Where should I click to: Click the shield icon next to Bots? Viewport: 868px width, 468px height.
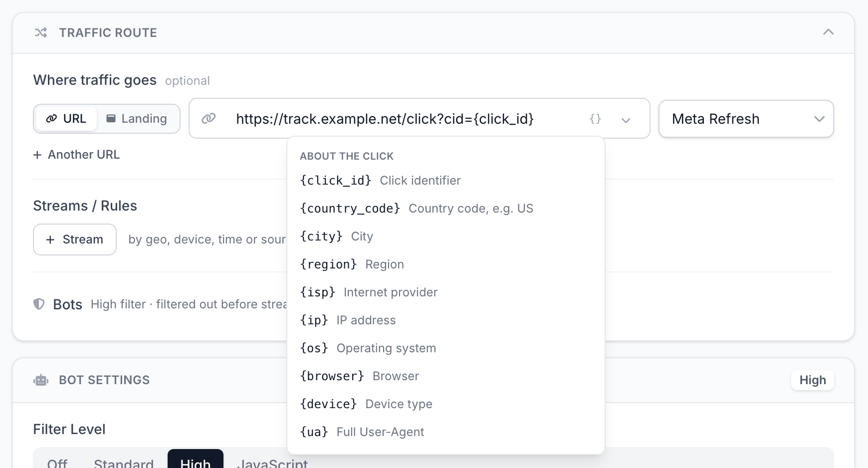point(39,304)
